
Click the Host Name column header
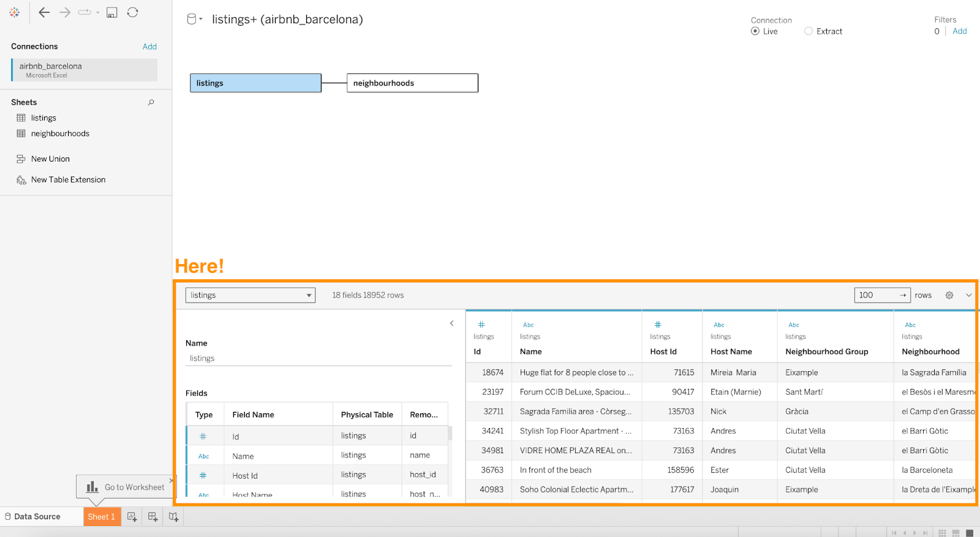731,351
